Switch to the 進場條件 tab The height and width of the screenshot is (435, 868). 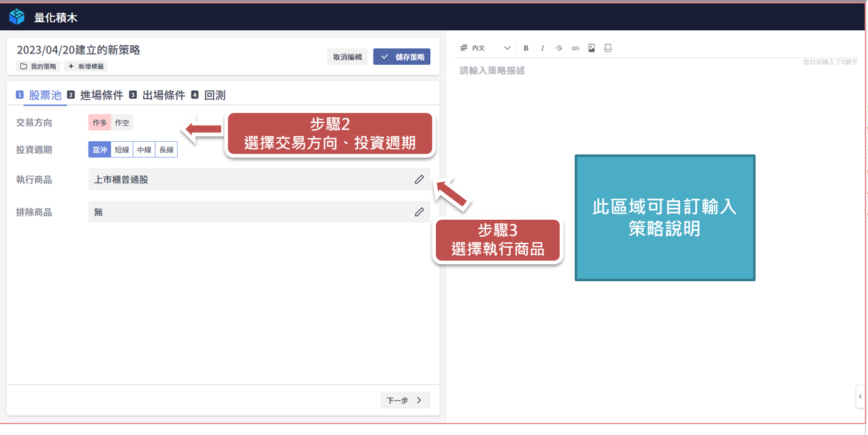(101, 95)
